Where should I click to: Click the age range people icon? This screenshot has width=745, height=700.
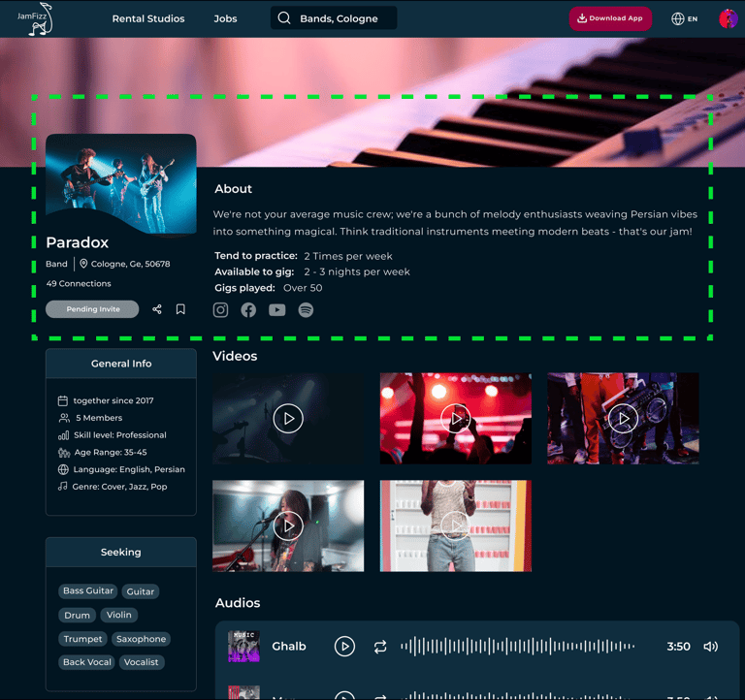[64, 453]
